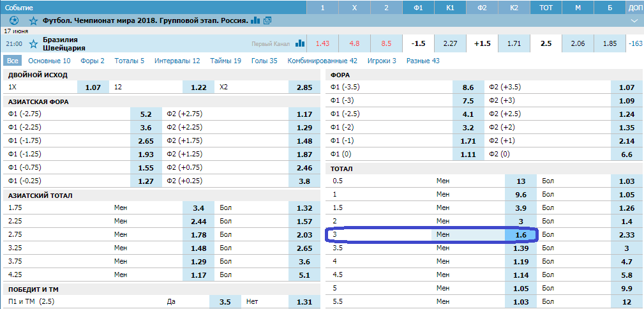Select Switzerland win odds 8.5
The width and height of the screenshot is (644, 309).
(387, 43)
